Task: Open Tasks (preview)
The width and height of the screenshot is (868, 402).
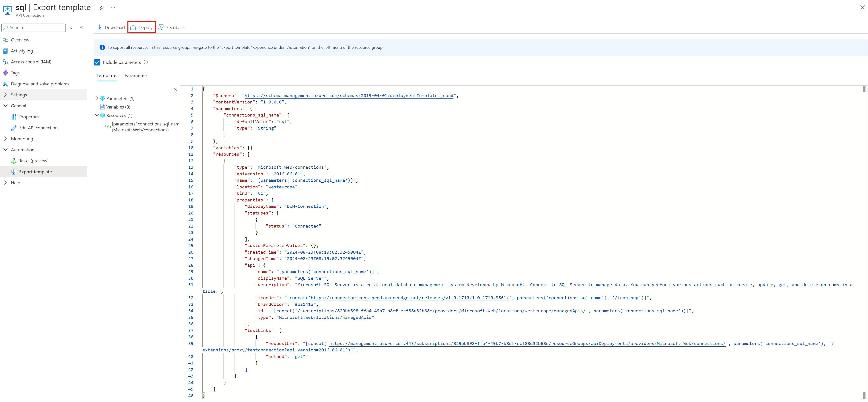Action: (x=34, y=161)
